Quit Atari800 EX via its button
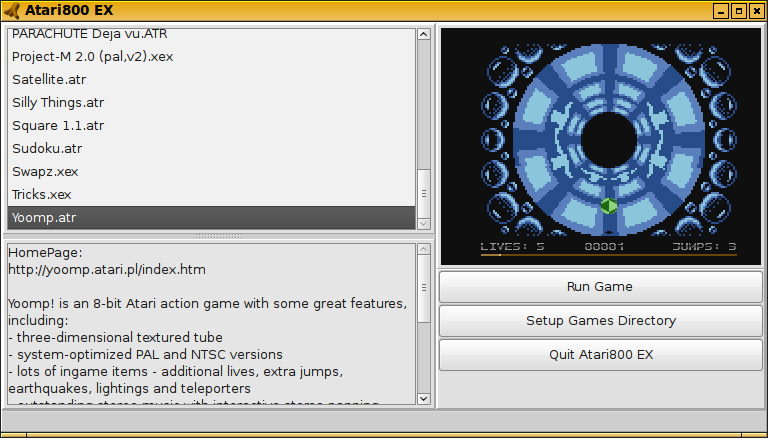 600,355
